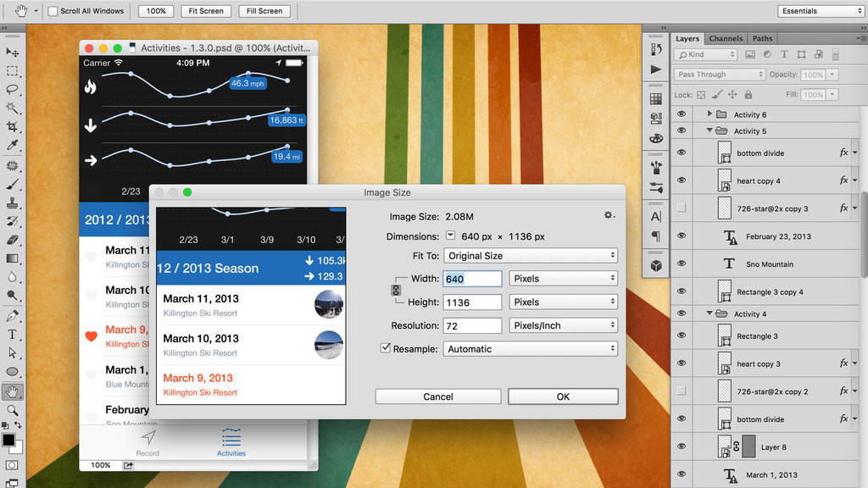The width and height of the screenshot is (868, 488).
Task: Show the 726-star@2x copy 3 layer
Action: (682, 208)
